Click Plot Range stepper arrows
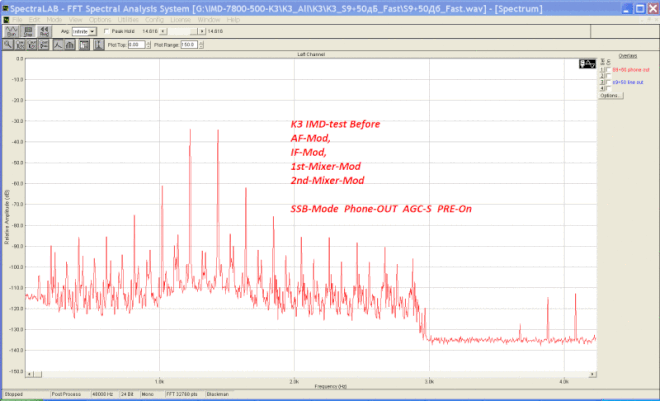The width and height of the screenshot is (660, 401). [201, 45]
